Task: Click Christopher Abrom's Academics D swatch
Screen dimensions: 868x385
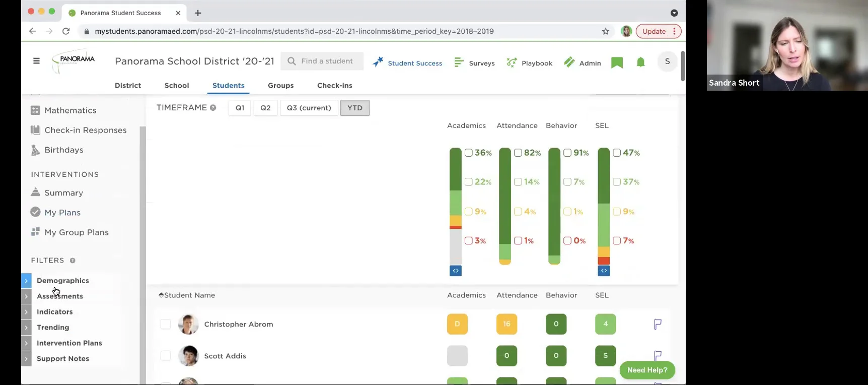Action: (457, 324)
